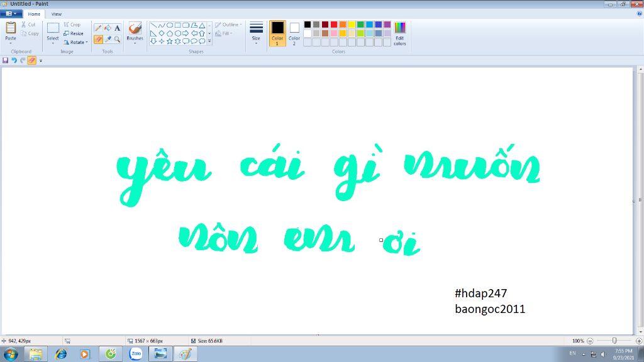Pick the orange color swatch

[x=343, y=25]
